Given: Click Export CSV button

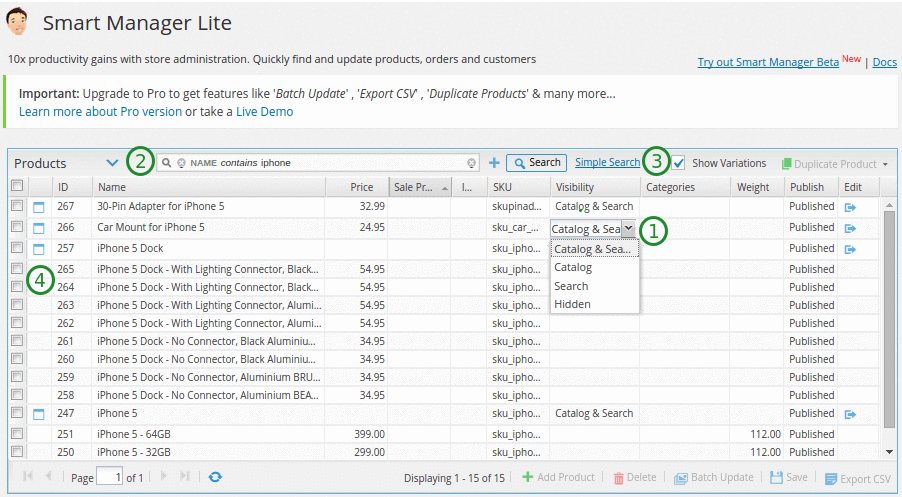Looking at the screenshot, I should coord(858,479).
